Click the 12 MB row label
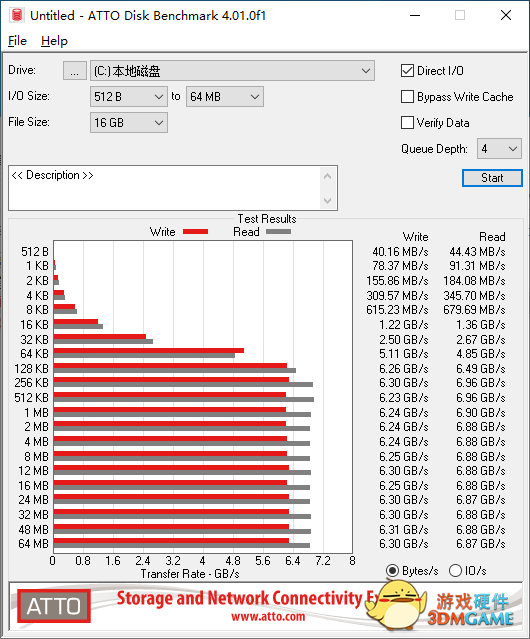The width and height of the screenshot is (530, 639). (33, 471)
